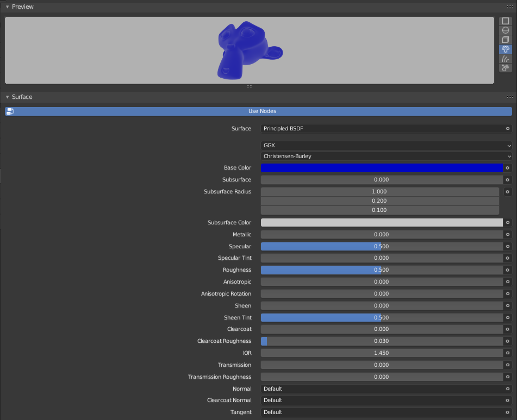Click the monkey material preview render
Image resolution: width=517 pixels, height=420 pixels.
point(250,51)
